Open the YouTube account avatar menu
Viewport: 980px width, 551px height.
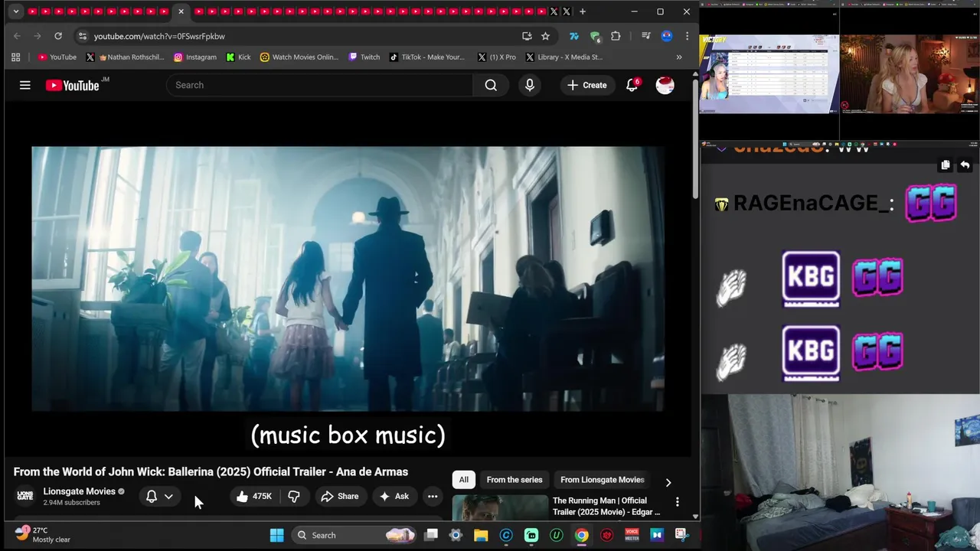click(665, 85)
